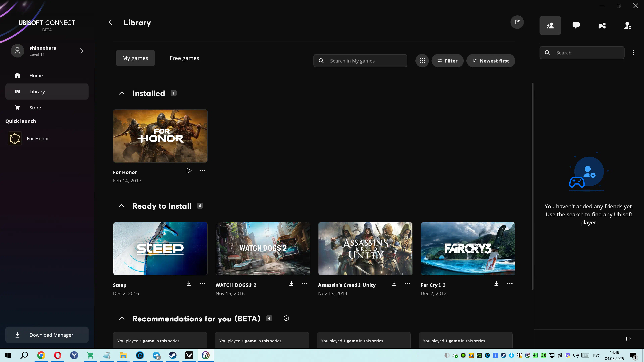Screen dimensions: 644x362
Task: Show info about Recommendations (BETA)
Action: pyautogui.click(x=286, y=318)
